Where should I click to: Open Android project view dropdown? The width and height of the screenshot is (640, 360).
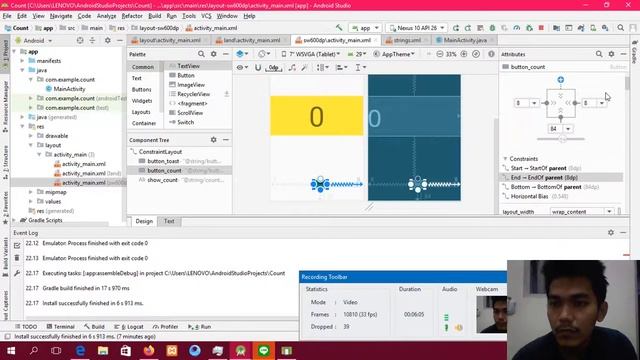tap(34, 40)
